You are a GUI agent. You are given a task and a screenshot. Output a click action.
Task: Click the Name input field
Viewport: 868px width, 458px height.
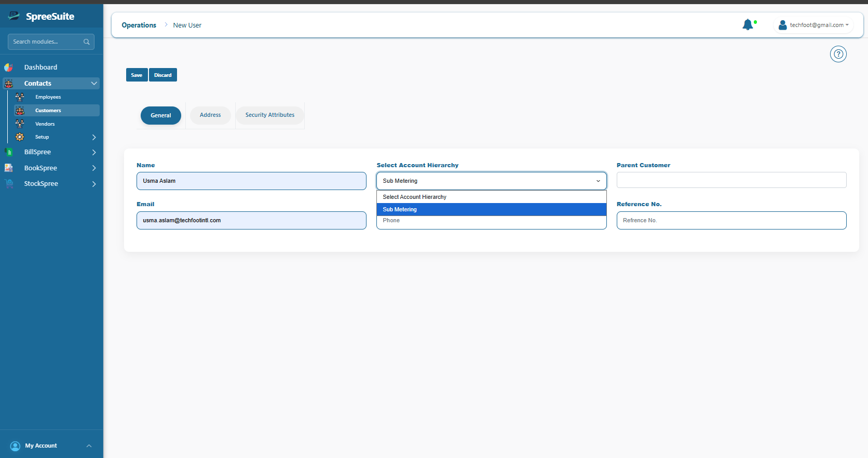[x=251, y=181]
